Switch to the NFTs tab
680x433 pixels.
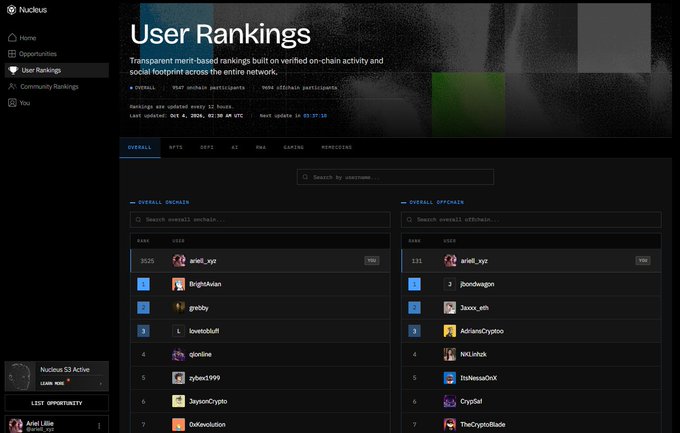[176, 148]
